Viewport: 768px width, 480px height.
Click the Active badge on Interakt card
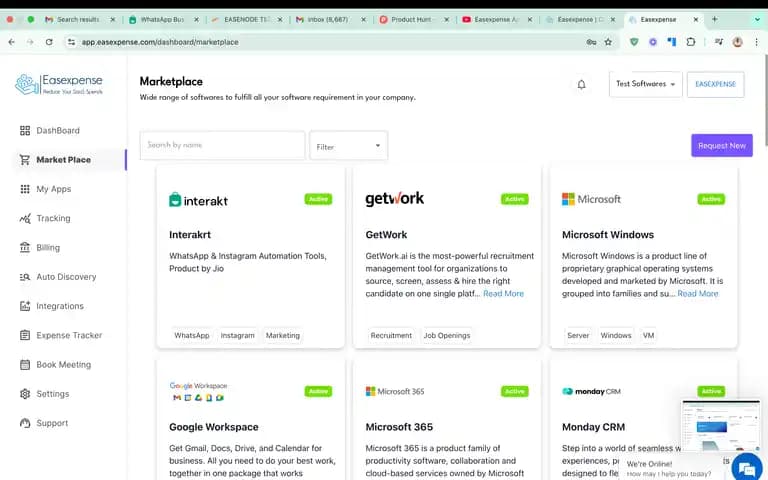pos(318,199)
